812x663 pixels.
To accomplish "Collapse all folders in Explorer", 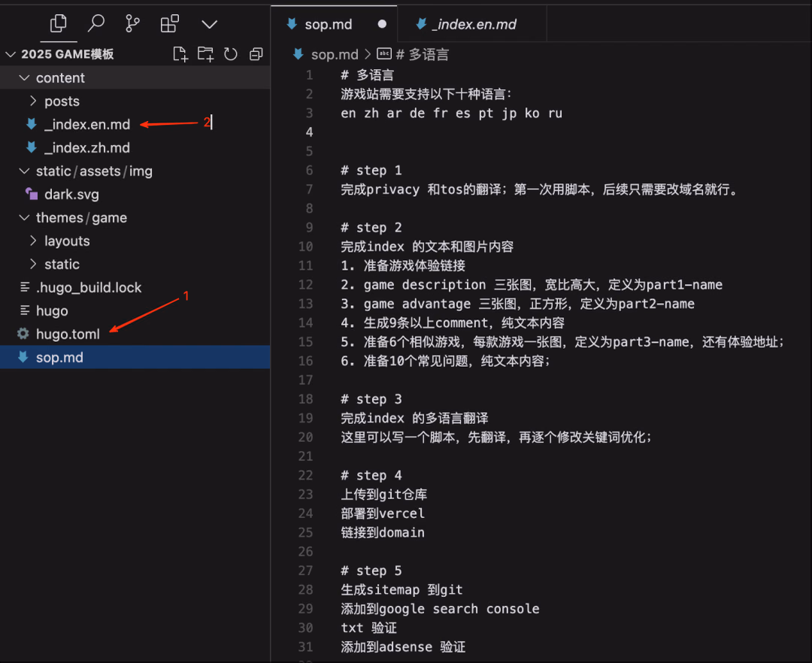I will 256,54.
